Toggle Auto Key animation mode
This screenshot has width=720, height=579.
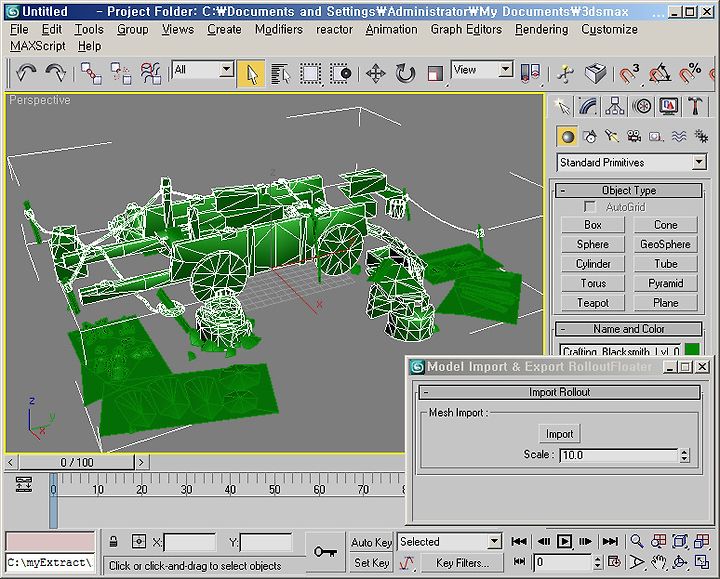coord(371,542)
